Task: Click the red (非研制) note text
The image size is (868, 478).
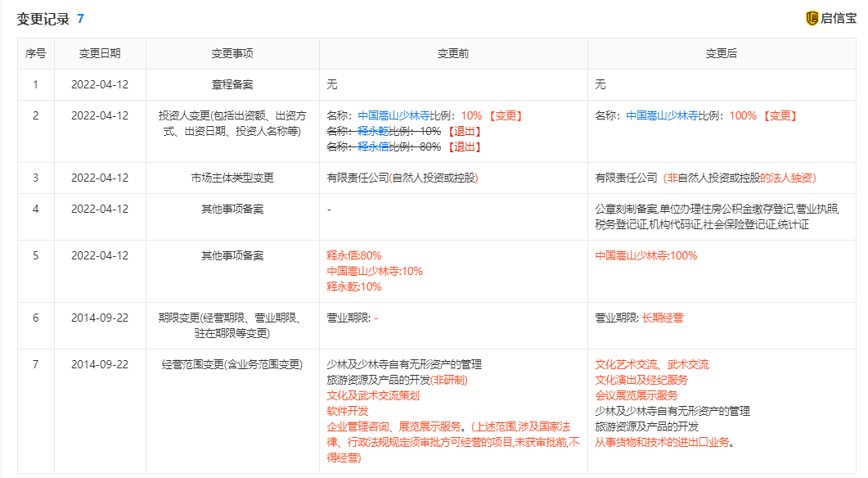Action: point(449,380)
